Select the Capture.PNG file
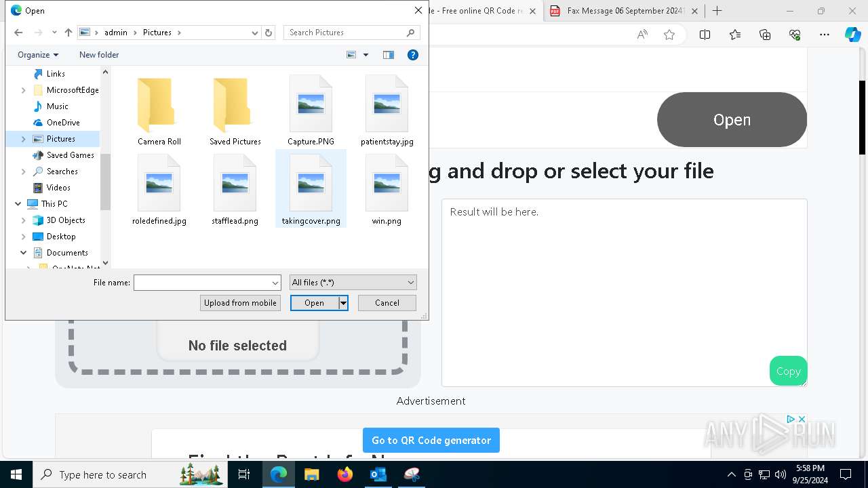This screenshot has height=488, width=868. click(311, 111)
